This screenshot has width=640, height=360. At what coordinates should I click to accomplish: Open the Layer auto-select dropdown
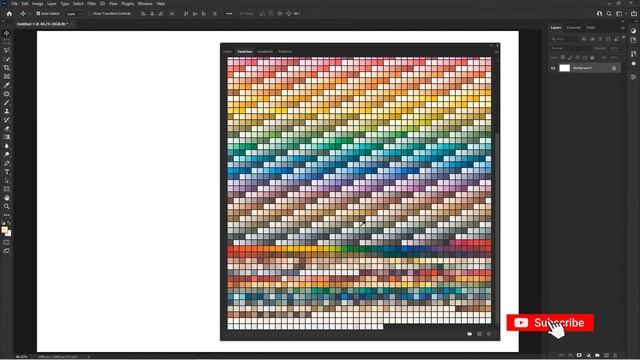[x=74, y=13]
